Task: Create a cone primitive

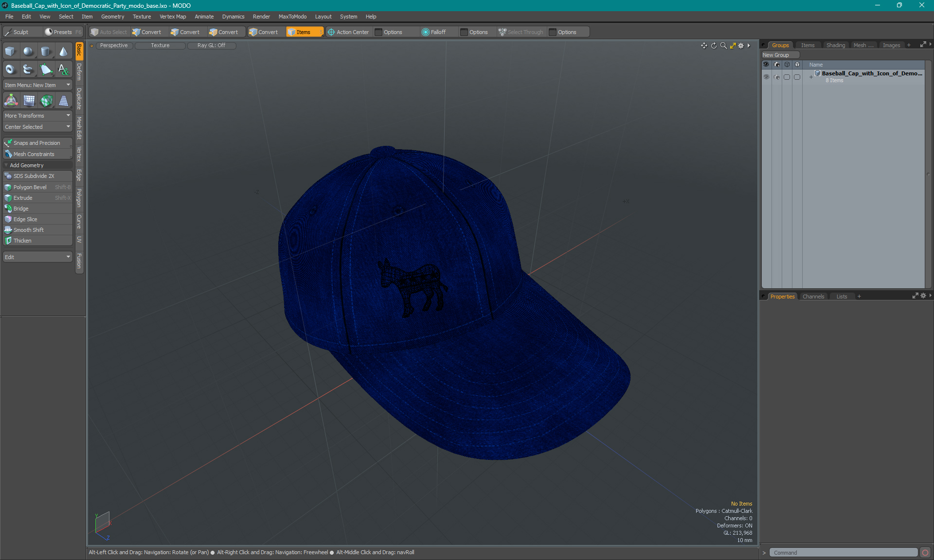Action: [x=63, y=51]
